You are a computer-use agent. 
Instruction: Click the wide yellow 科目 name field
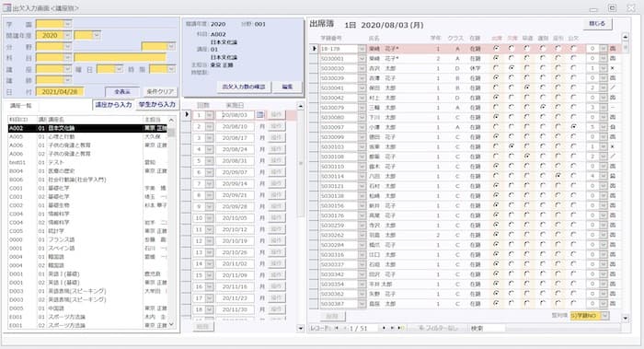coord(120,58)
